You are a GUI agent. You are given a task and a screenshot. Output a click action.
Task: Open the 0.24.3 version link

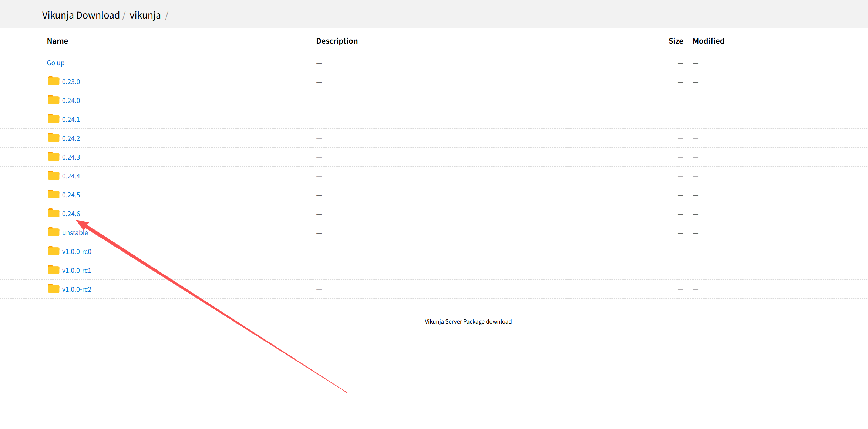(x=71, y=157)
